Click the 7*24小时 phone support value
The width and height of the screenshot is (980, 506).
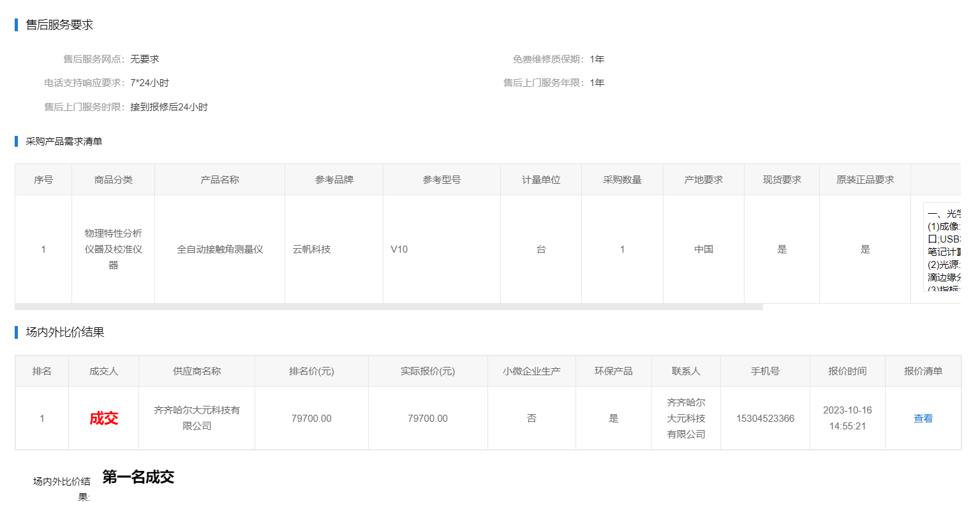point(149,83)
